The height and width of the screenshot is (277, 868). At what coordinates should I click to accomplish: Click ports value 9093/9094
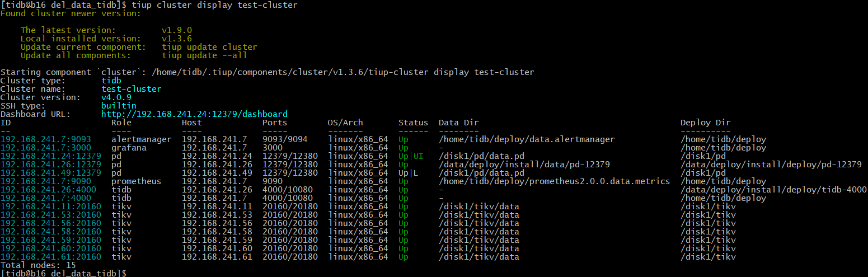285,139
